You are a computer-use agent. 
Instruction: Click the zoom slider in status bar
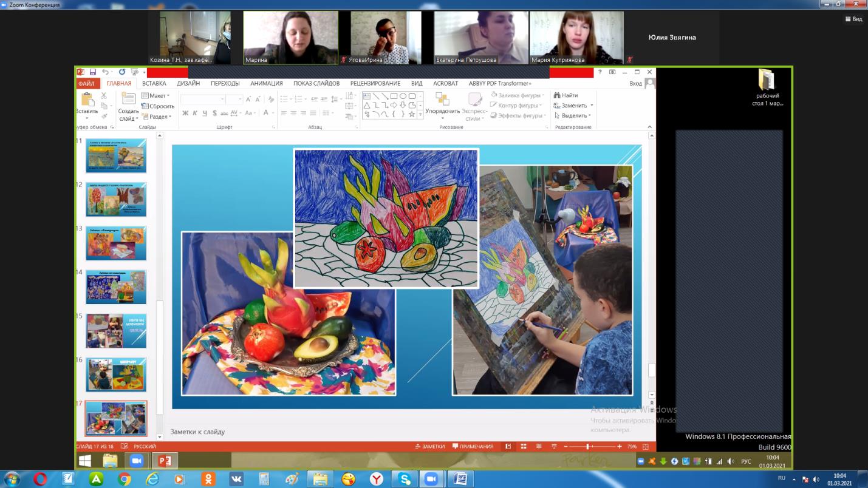point(587,447)
